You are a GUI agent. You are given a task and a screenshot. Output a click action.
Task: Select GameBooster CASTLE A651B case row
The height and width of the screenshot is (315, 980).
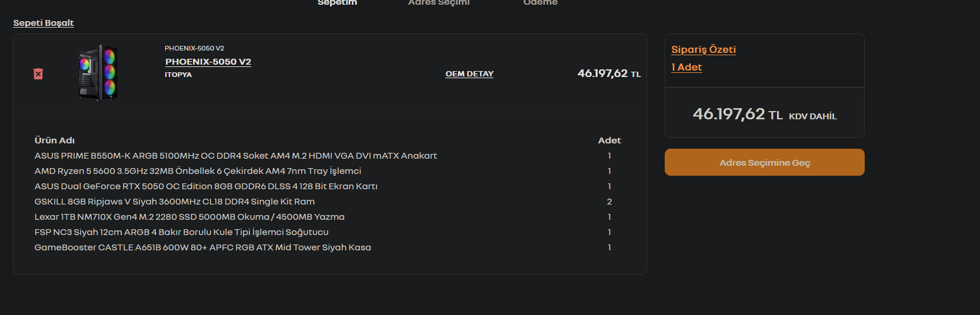(328, 247)
